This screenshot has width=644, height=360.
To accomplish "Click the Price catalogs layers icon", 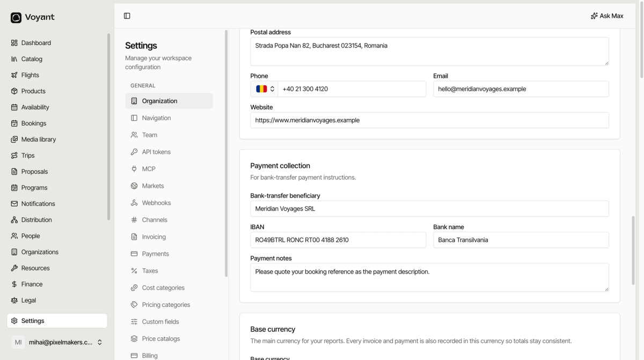I will (x=134, y=339).
